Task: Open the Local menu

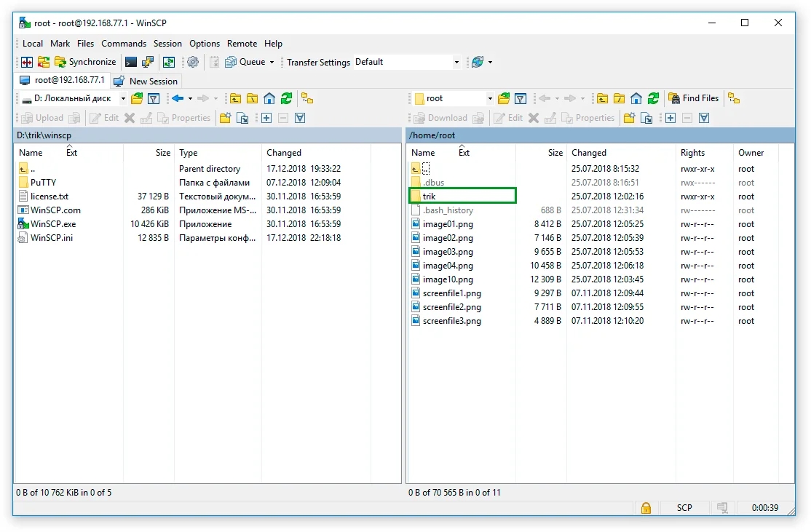Action: pyautogui.click(x=33, y=44)
